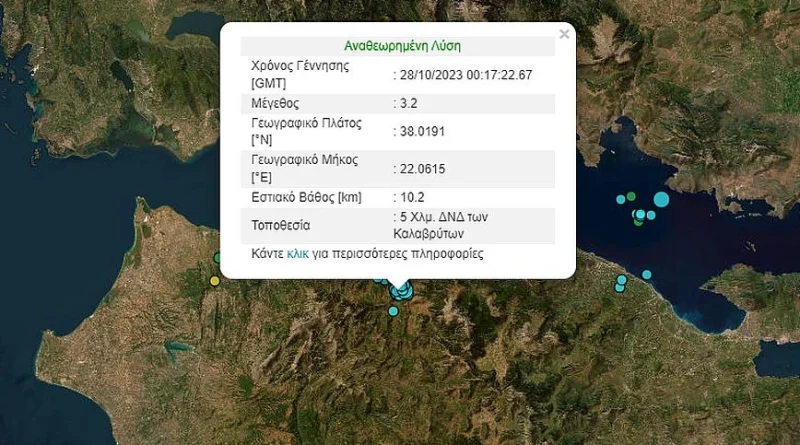Select the green marker above the yellow marker
Image resolution: width=800 pixels, height=445 pixels.
click(216, 259)
